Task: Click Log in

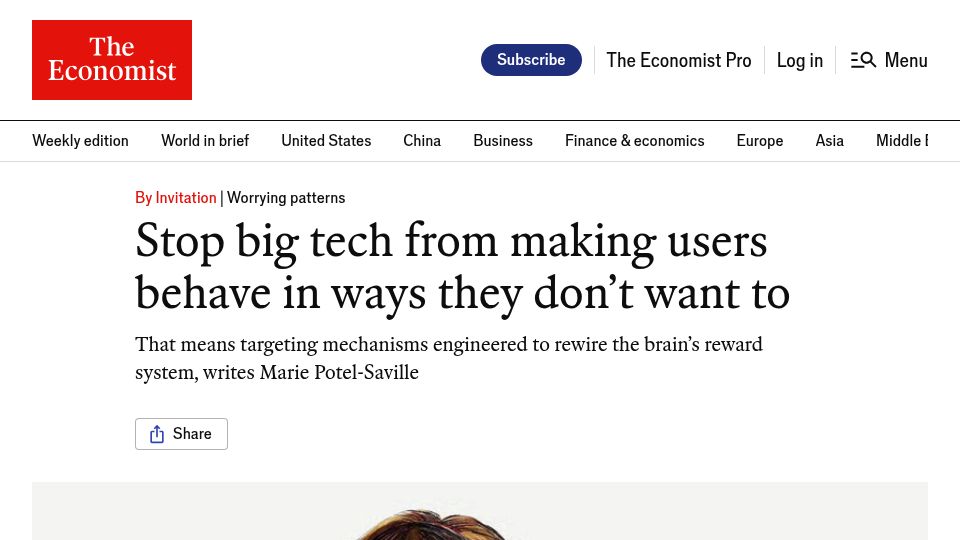Action: pyautogui.click(x=800, y=60)
